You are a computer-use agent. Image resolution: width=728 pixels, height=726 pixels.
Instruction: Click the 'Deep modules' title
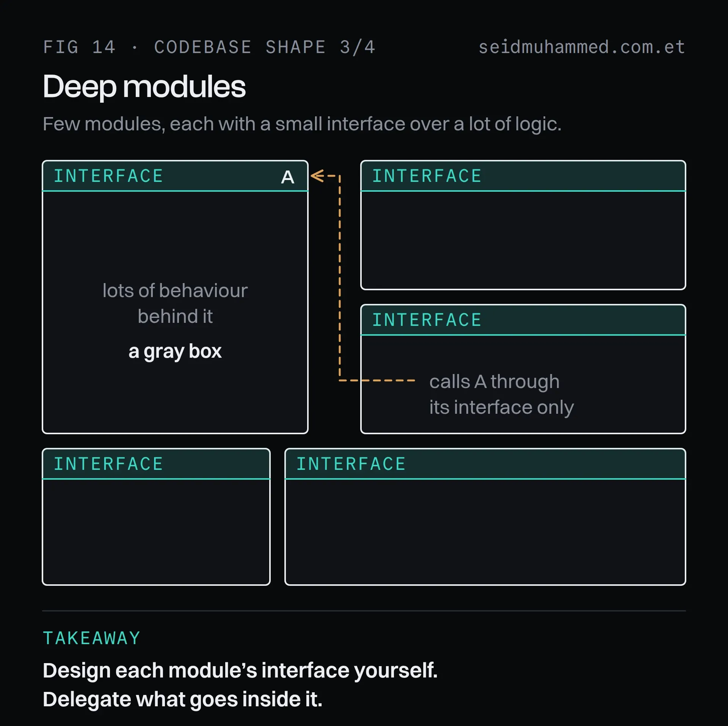click(144, 86)
